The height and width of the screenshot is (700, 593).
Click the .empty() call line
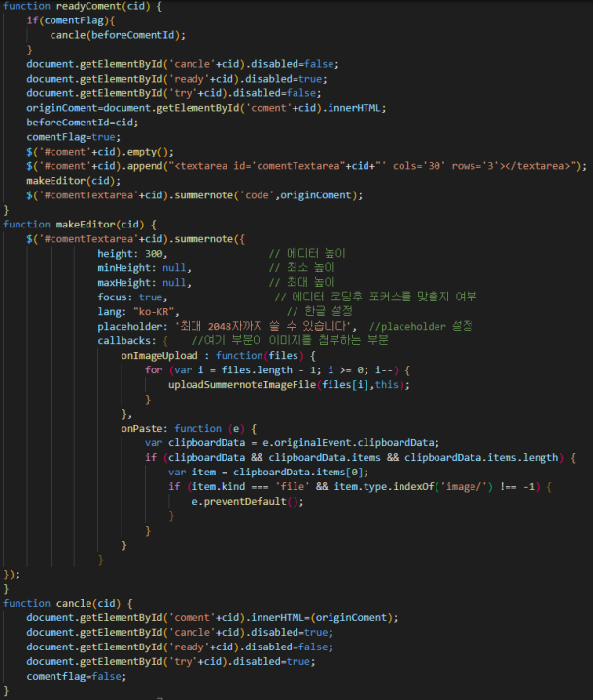100,152
